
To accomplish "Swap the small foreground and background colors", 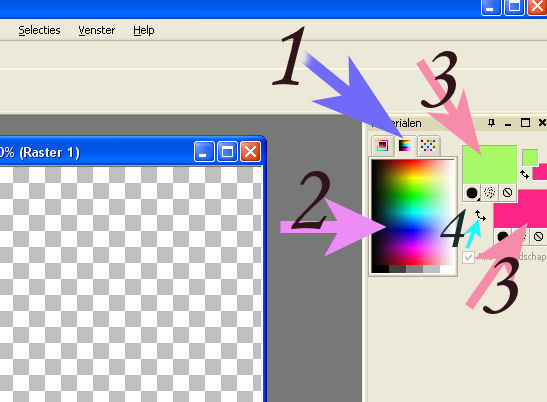I will click(x=524, y=174).
